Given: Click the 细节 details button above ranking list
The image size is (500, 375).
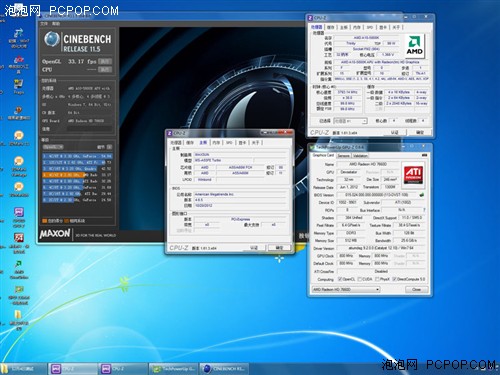Looking at the screenshot, I should click(x=105, y=147).
